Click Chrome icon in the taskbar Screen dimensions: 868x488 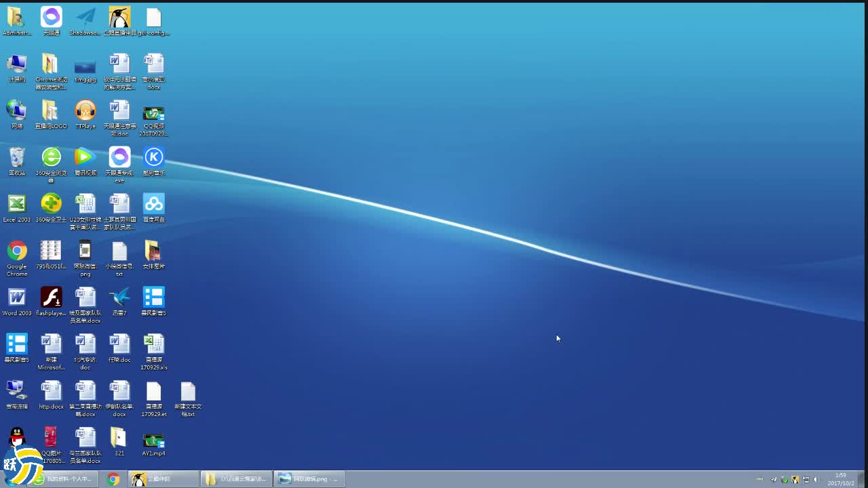[x=113, y=479]
